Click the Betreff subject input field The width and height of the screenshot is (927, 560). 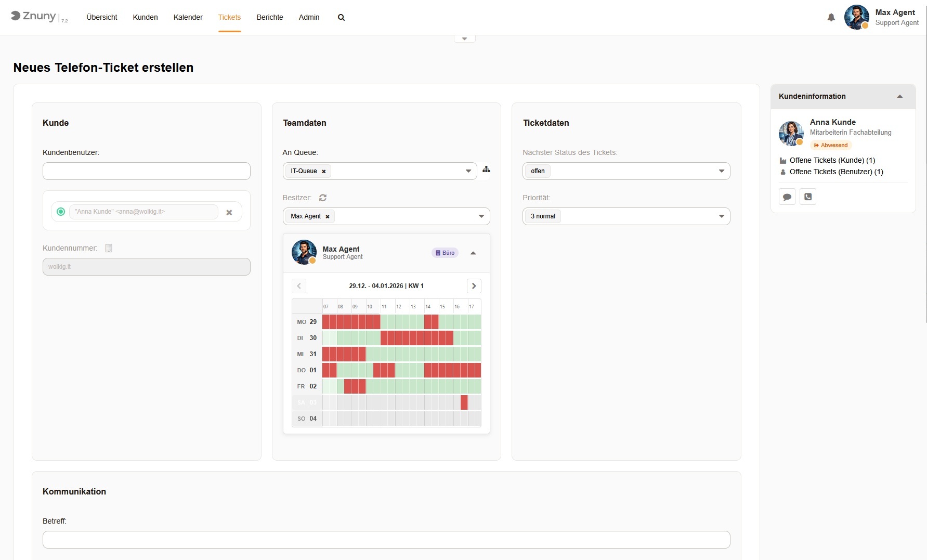[x=386, y=540]
